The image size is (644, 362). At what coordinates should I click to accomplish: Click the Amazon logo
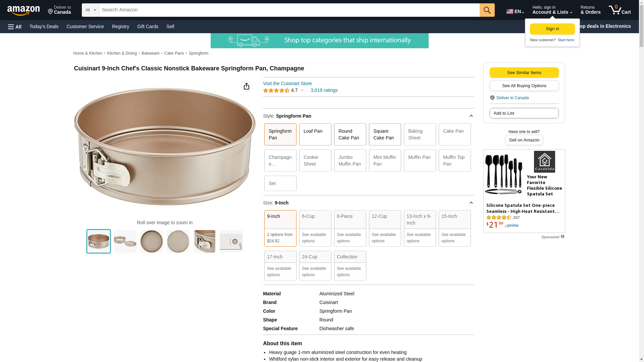[23, 10]
